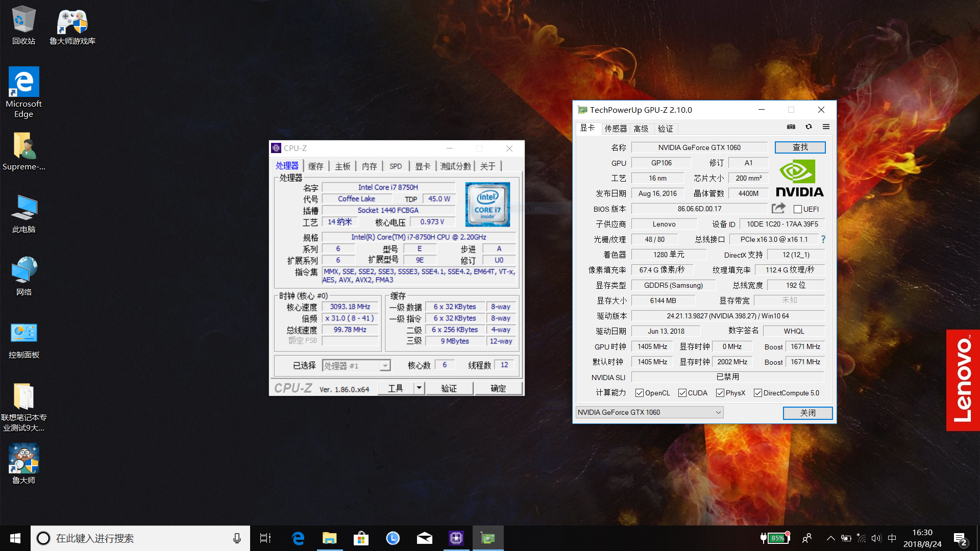Image resolution: width=980 pixels, height=551 pixels.
Task: Switch to 显卡 tab in CPU-Z
Action: pyautogui.click(x=423, y=166)
